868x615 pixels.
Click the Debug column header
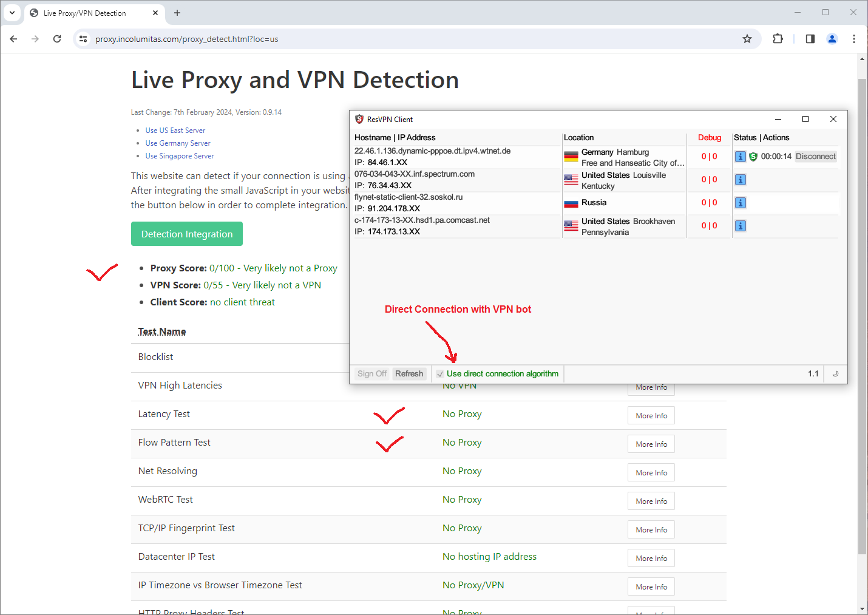pos(709,138)
